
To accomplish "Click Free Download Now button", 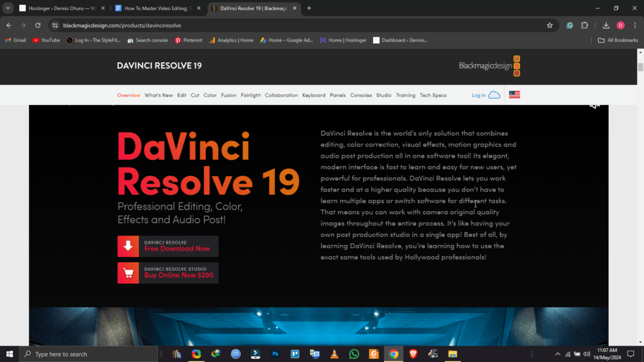I will (168, 246).
